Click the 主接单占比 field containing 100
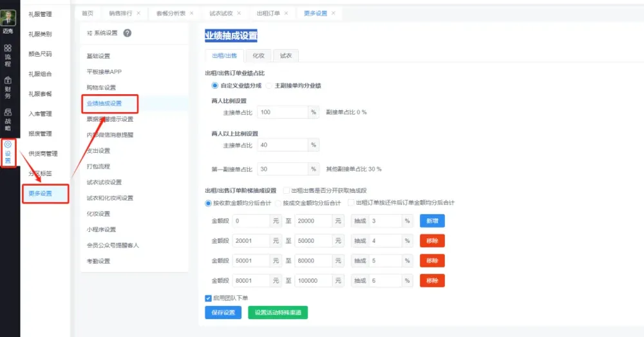The image size is (644, 337). (x=282, y=112)
